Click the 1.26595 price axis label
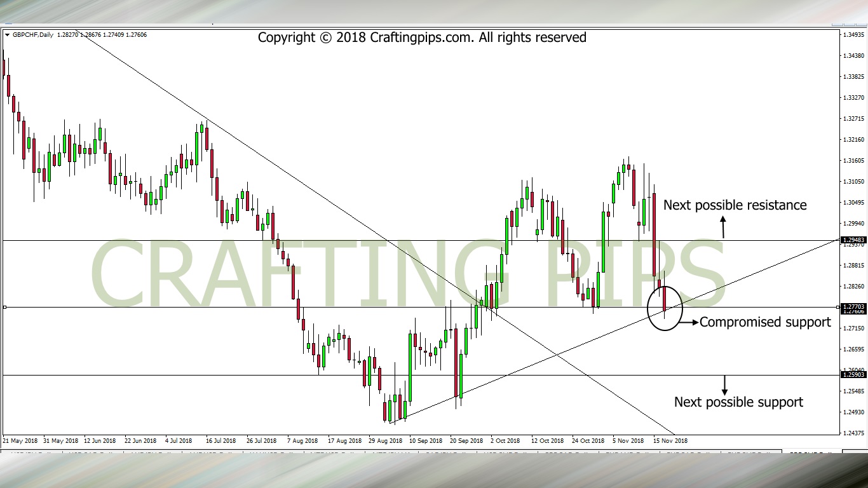Screen dimensions: 868x488 coord(855,349)
